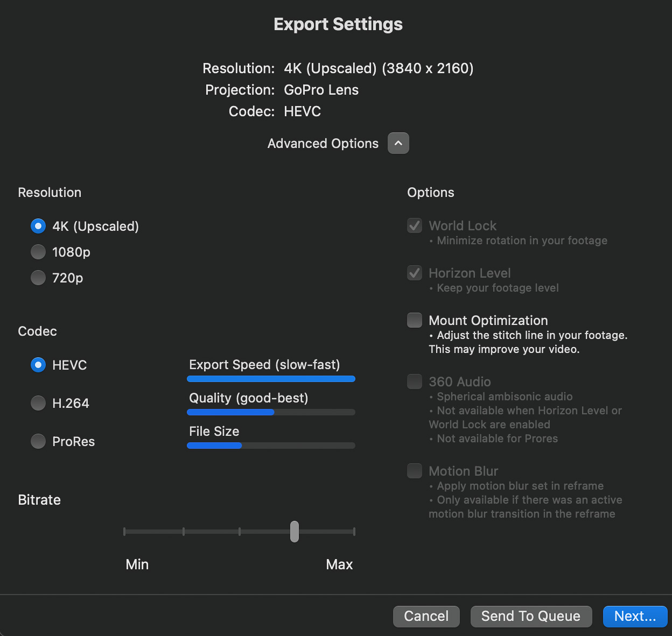The width and height of the screenshot is (672, 636).
Task: Click the Bitrate slider handle
Action: pos(295,532)
